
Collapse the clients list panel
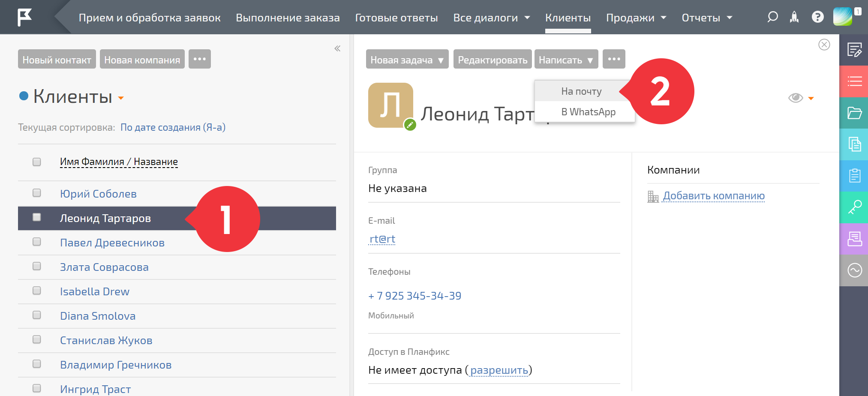coord(337,48)
